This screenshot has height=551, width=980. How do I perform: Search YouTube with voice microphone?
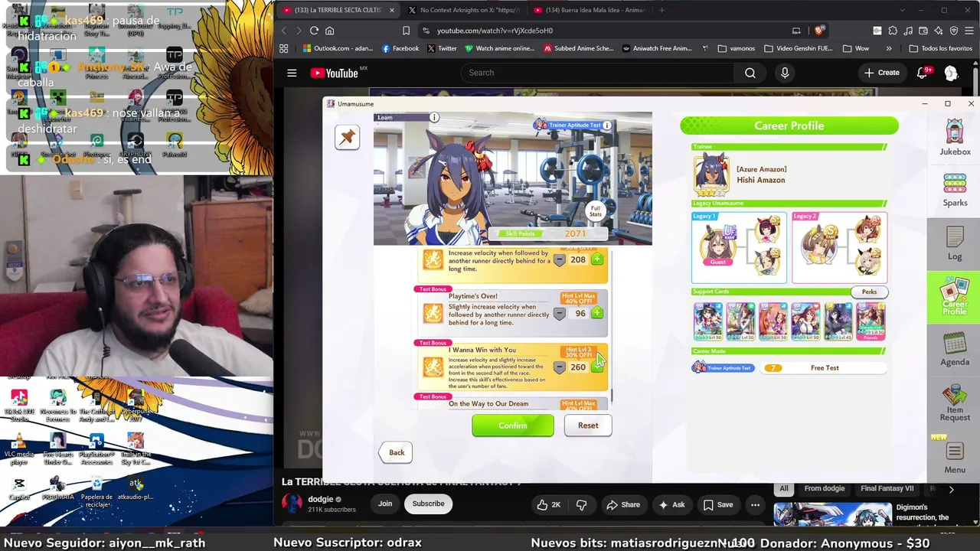coord(785,73)
